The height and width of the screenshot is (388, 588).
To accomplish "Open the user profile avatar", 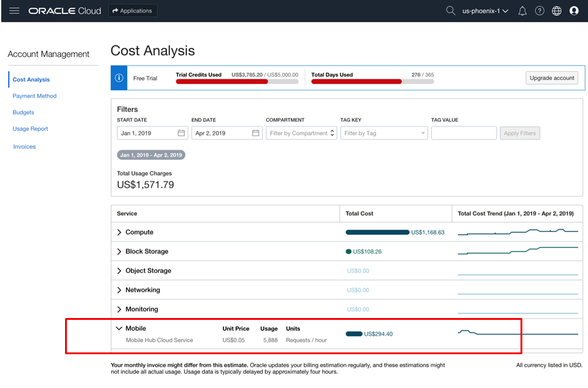I will [x=574, y=11].
